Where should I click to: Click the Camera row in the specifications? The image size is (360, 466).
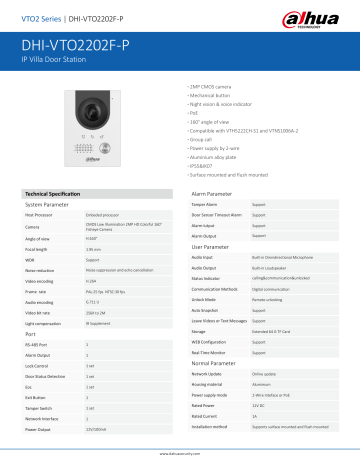click(97, 227)
